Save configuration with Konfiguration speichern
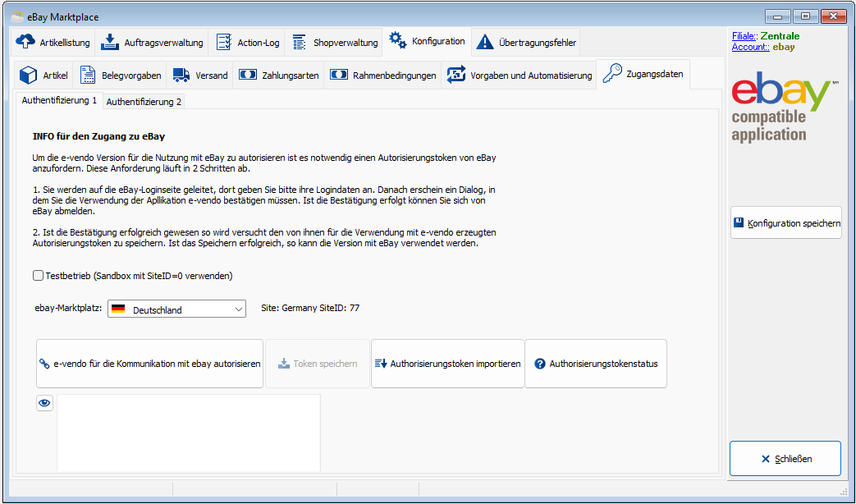 tap(786, 222)
